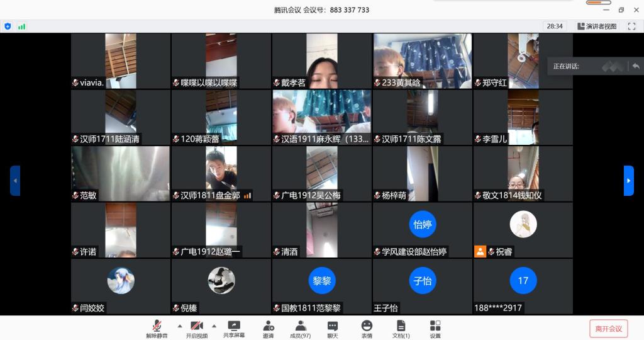The image size is (644, 340).
Task: Start screen sharing via 共享屏幕
Action: 234,328
